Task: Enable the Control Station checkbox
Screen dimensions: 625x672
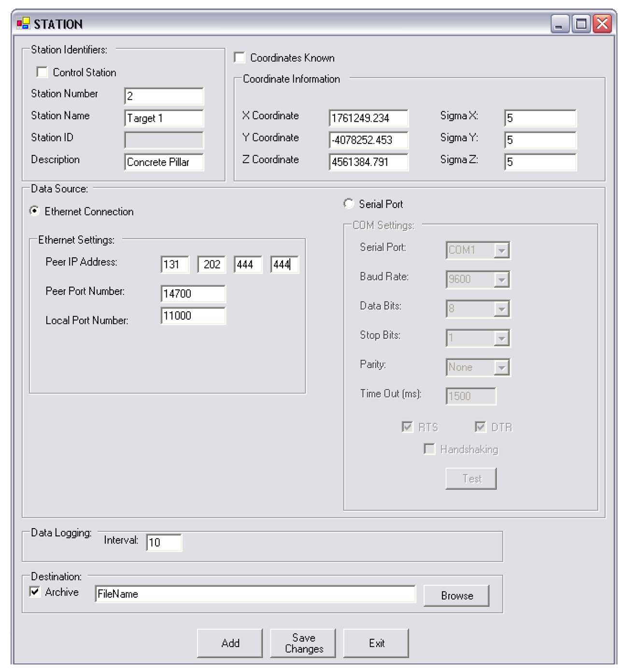Action: pos(42,72)
